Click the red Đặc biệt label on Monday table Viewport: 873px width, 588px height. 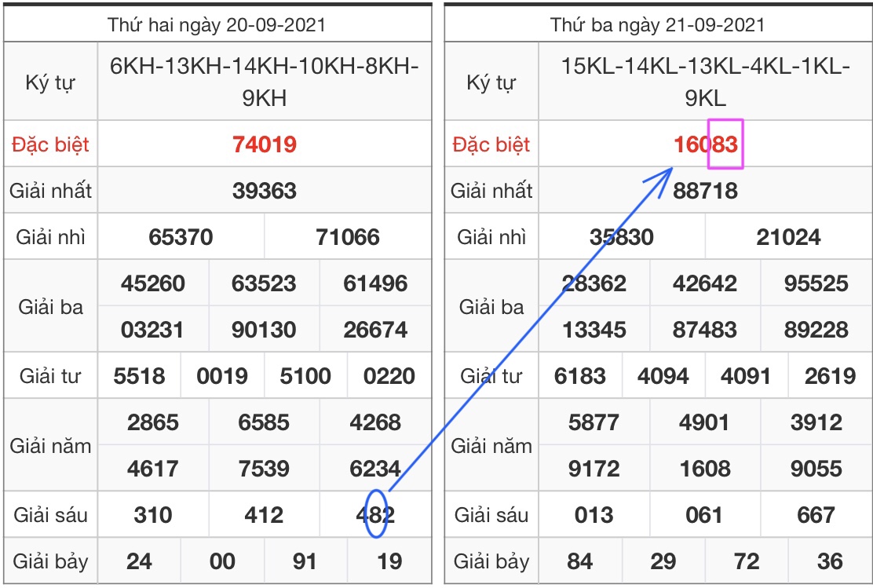coord(50,144)
